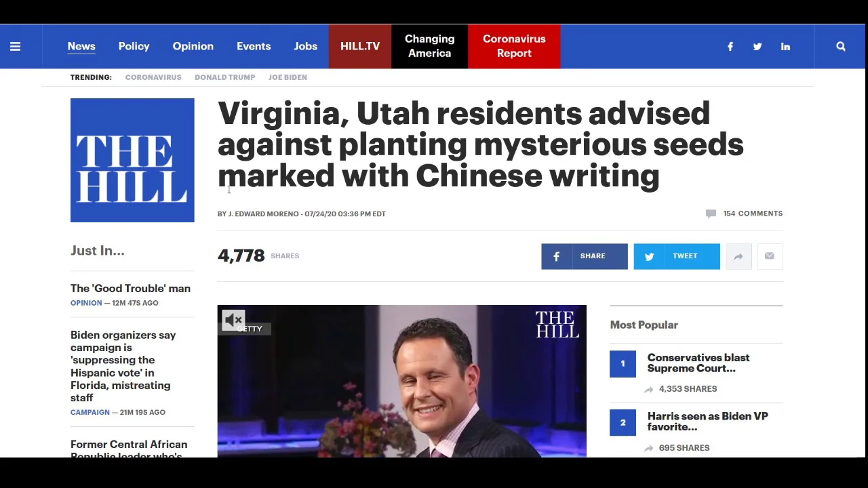View the 154 Comments link
The width and height of the screenshot is (868, 488).
(753, 213)
